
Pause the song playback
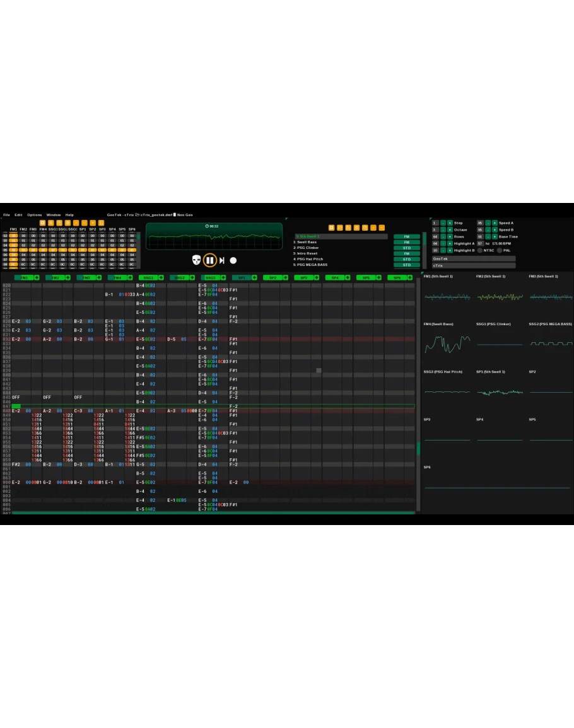[211, 260]
